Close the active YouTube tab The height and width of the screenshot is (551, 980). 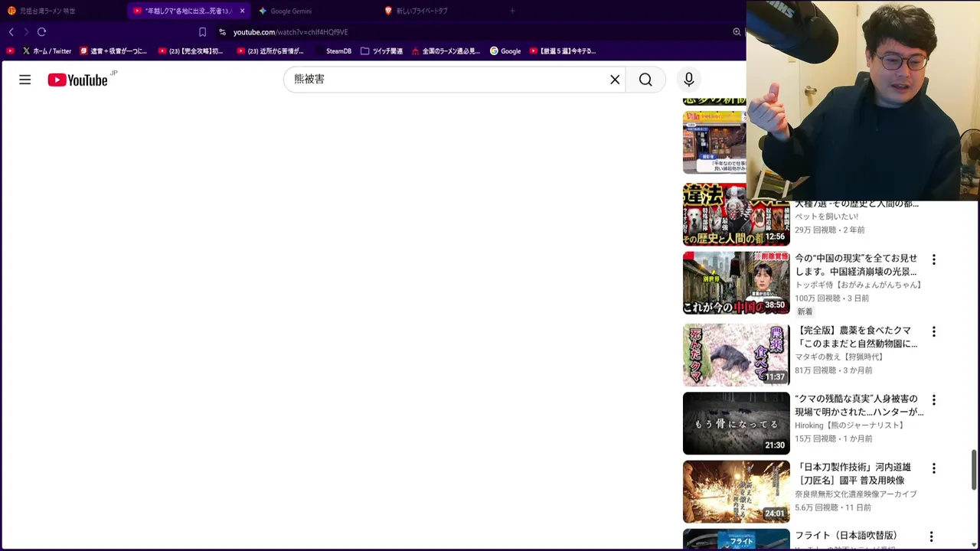(x=242, y=11)
